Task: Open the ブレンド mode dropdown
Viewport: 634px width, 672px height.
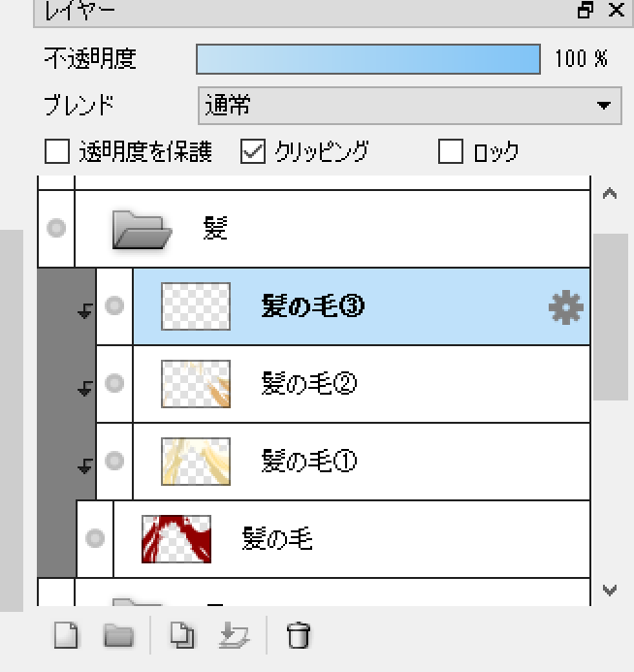Action: 408,105
